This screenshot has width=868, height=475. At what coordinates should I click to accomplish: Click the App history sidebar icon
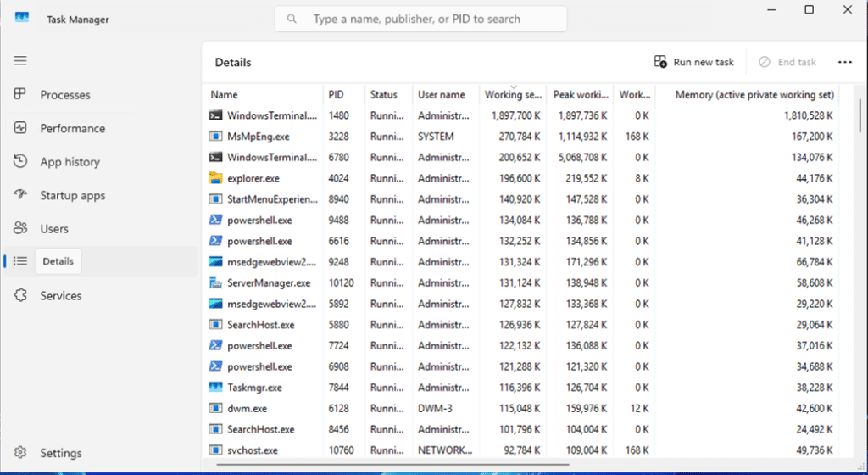click(20, 161)
